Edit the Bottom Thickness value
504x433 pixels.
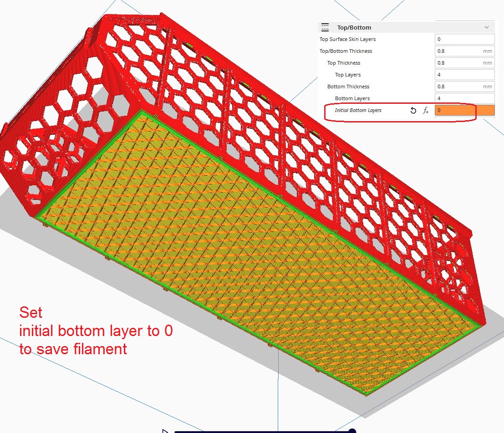tap(464, 87)
